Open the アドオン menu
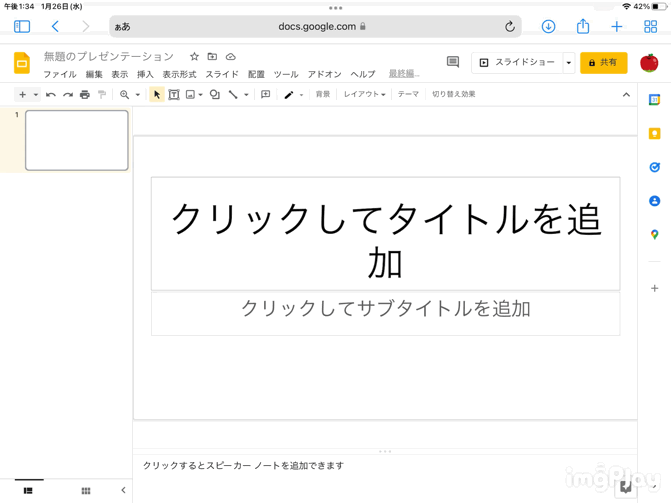Screen dimensions: 671x503 coord(324,74)
